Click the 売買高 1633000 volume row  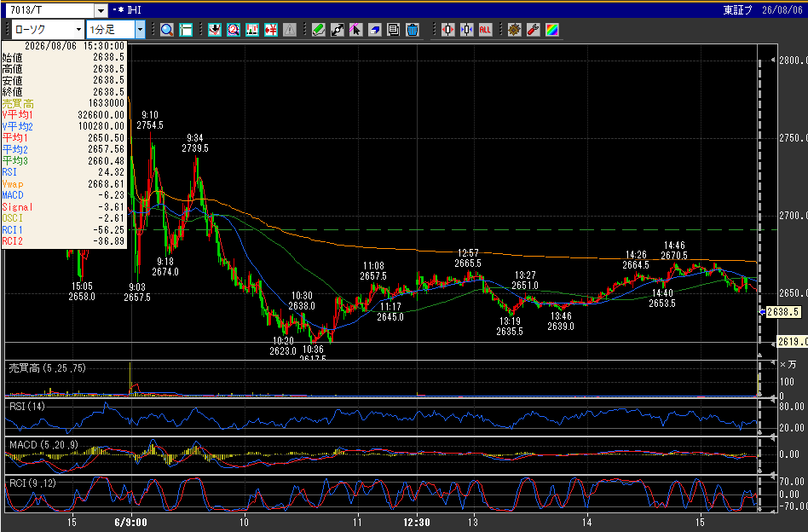click(x=64, y=103)
